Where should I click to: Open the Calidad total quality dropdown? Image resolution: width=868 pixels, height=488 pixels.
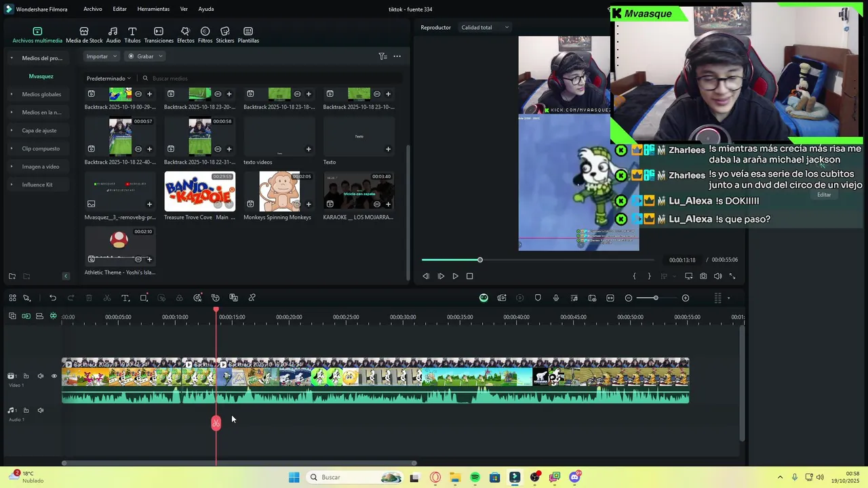(x=485, y=28)
